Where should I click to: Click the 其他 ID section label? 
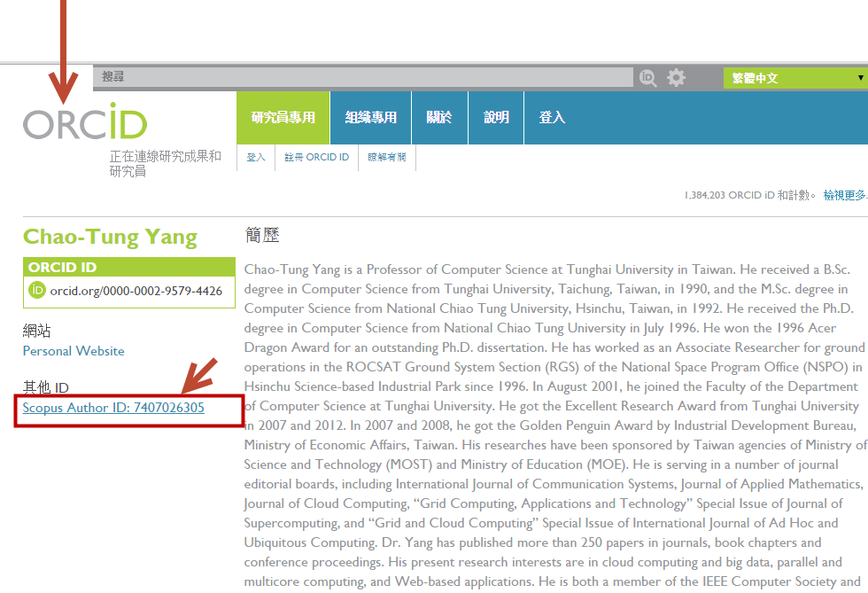pyautogui.click(x=46, y=387)
